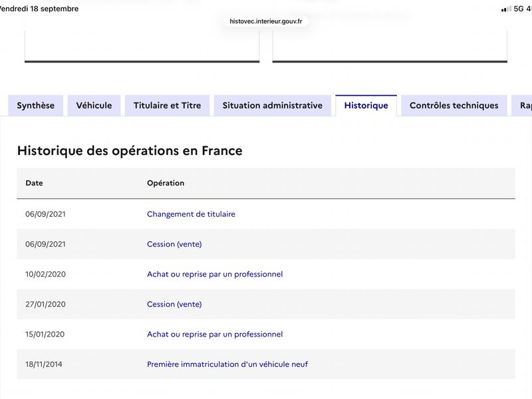Tap the Vendredi 18 septembre date in status bar
This screenshot has width=532, height=399.
coord(39,9)
